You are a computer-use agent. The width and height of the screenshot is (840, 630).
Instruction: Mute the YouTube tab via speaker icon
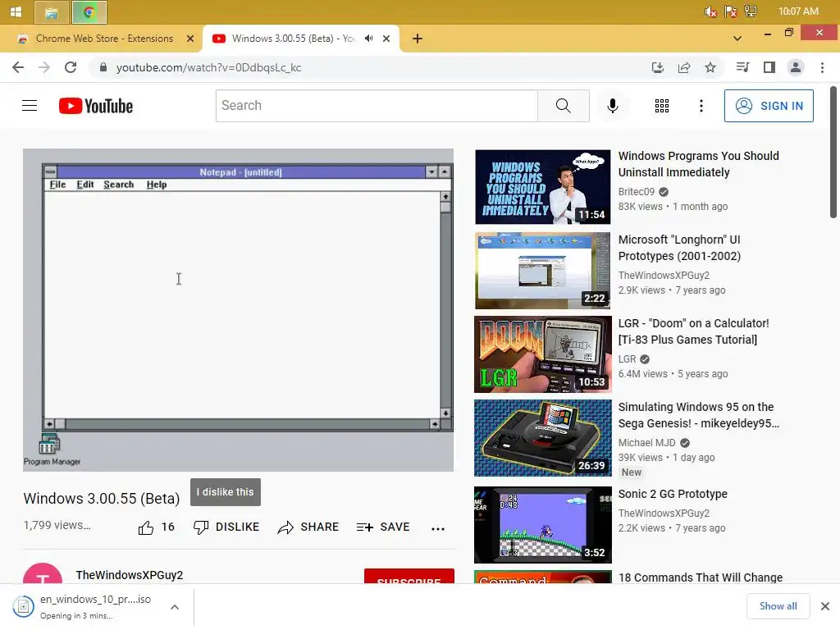coord(368,39)
